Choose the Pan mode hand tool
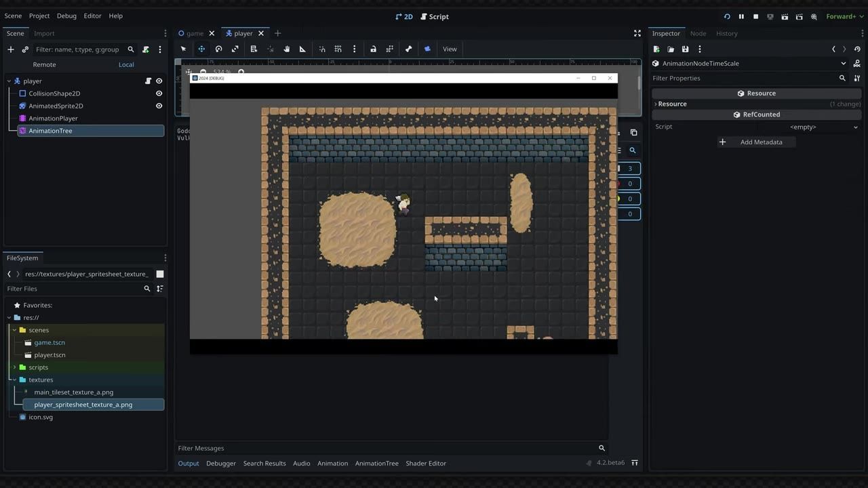 click(x=286, y=49)
